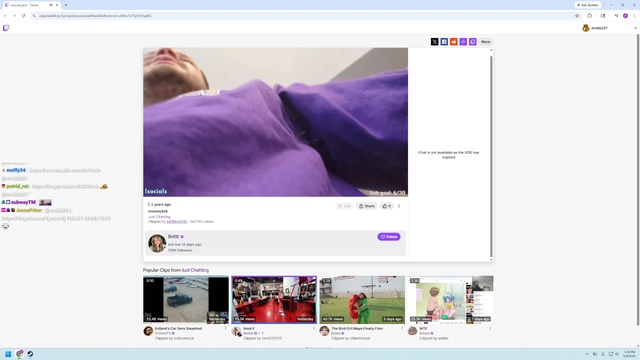640x360 pixels.
Task: Show hidden system tray icons
Action: pyautogui.click(x=587, y=354)
